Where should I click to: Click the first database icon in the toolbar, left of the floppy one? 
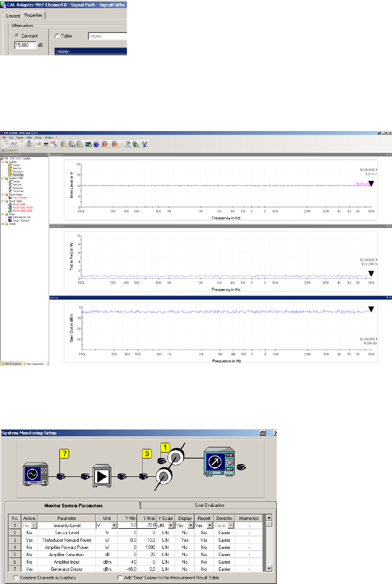coord(63,144)
